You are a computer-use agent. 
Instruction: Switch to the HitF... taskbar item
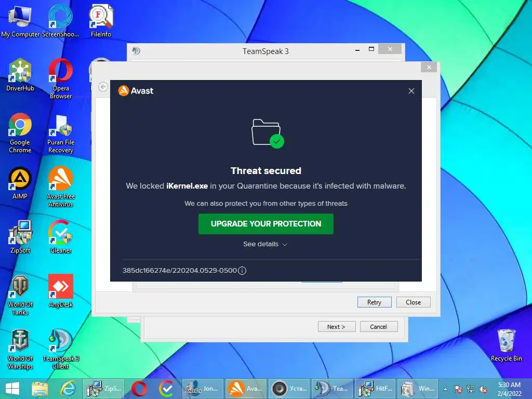point(375,389)
